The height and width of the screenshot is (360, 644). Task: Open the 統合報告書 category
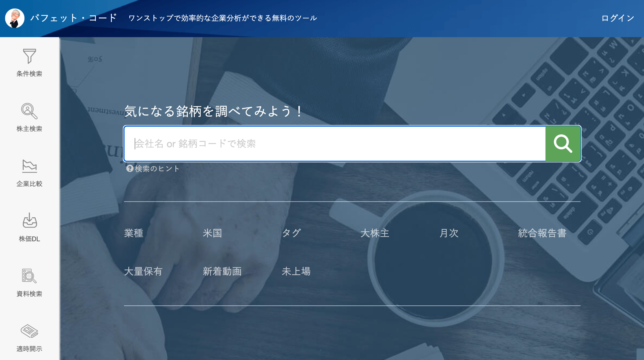(x=542, y=233)
